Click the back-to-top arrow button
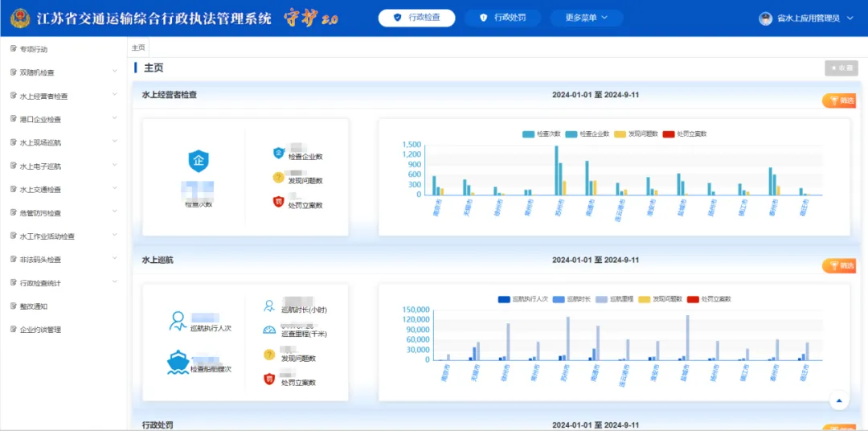This screenshot has height=431, width=868. [839, 400]
